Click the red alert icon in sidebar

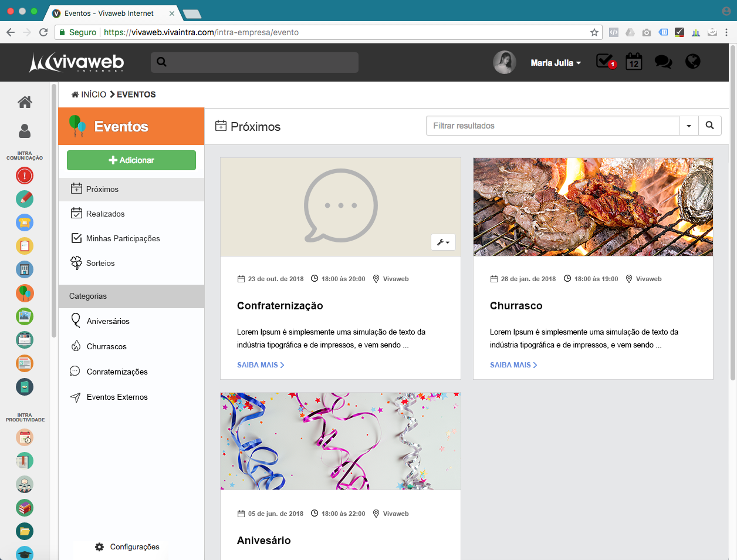point(25,176)
